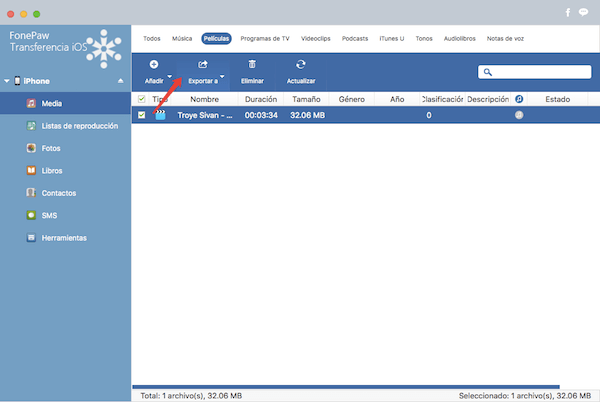The image size is (600, 402).
Task: Sort by the Tamaño column header
Action: [x=306, y=99]
